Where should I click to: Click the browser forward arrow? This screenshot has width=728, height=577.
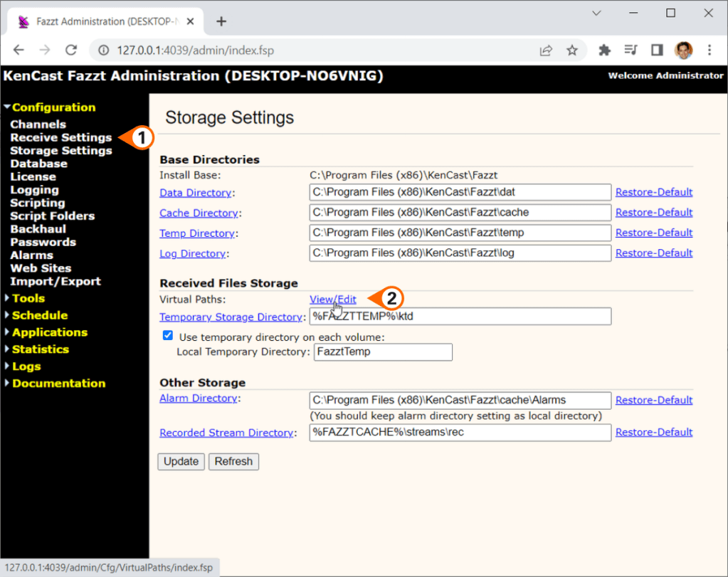pos(45,50)
